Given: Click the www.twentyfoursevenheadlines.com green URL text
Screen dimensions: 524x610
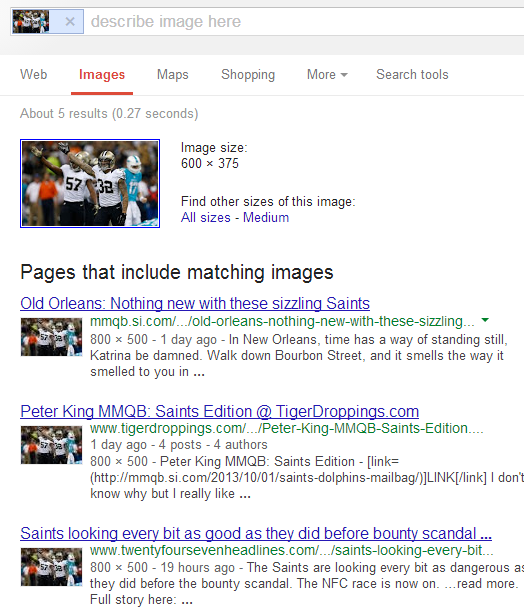Looking at the screenshot, I should coord(292,550).
